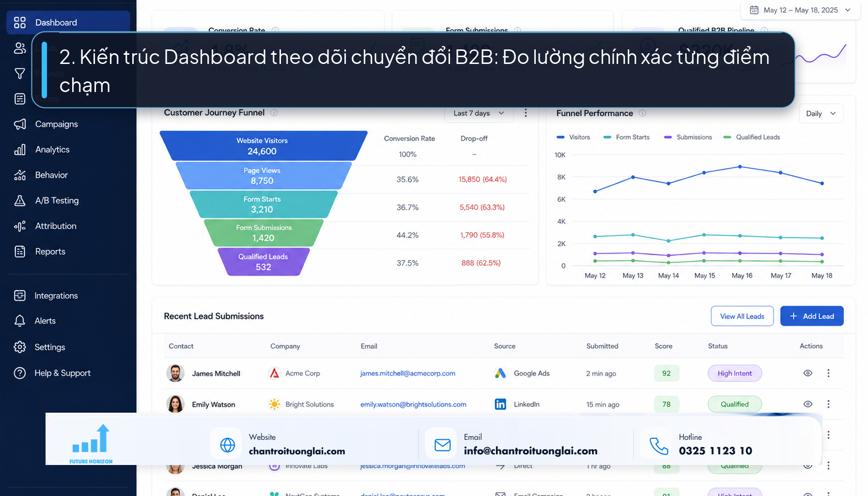Click the Integrations icon

point(20,295)
